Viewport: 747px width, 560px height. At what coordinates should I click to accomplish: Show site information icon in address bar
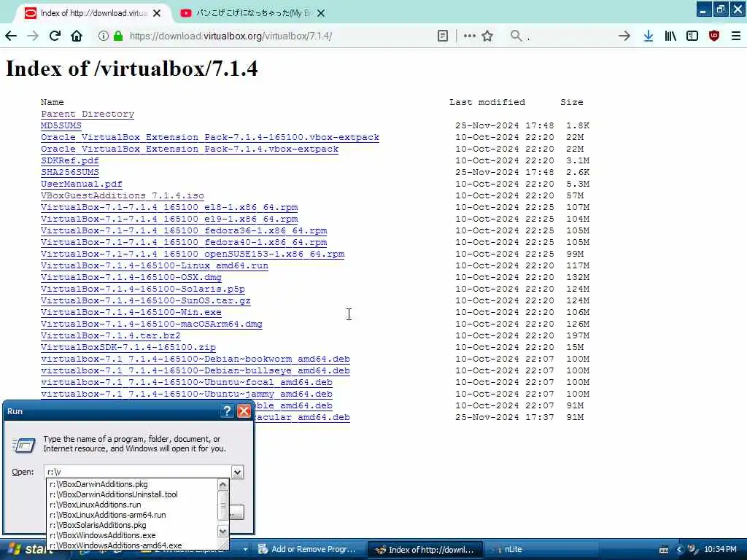pyautogui.click(x=103, y=36)
